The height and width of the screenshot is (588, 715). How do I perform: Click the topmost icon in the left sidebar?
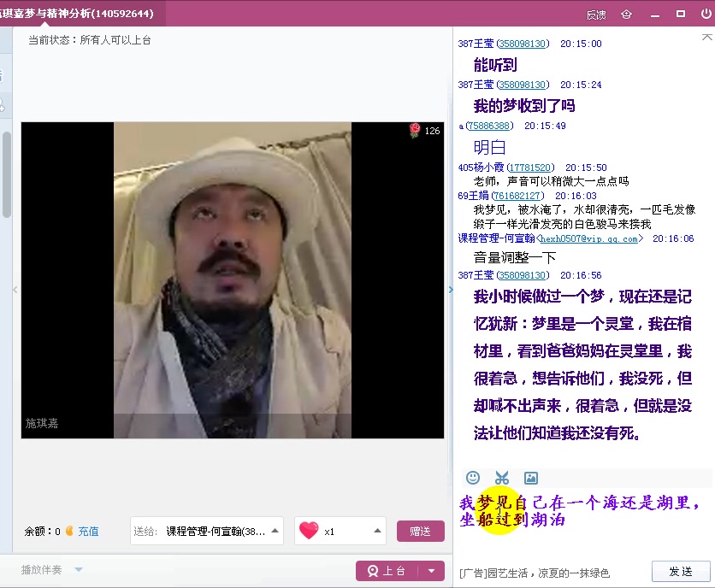tap(3, 73)
